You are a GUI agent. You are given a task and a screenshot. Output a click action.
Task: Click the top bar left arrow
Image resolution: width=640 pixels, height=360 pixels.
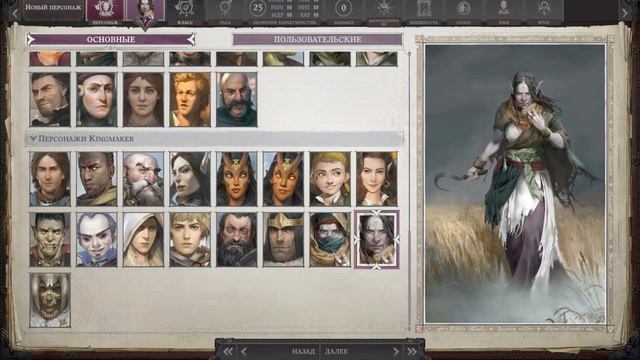coord(15,13)
